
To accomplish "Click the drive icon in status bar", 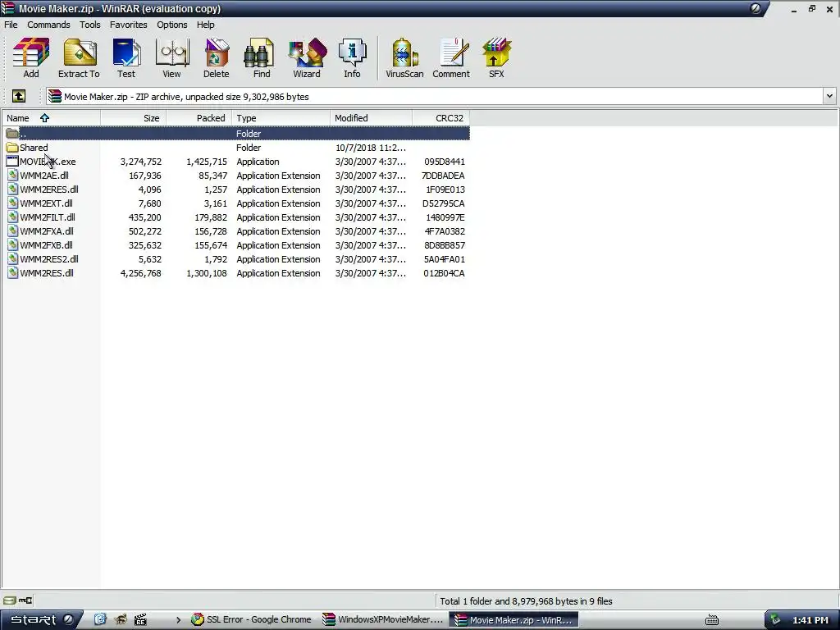I will [10, 600].
